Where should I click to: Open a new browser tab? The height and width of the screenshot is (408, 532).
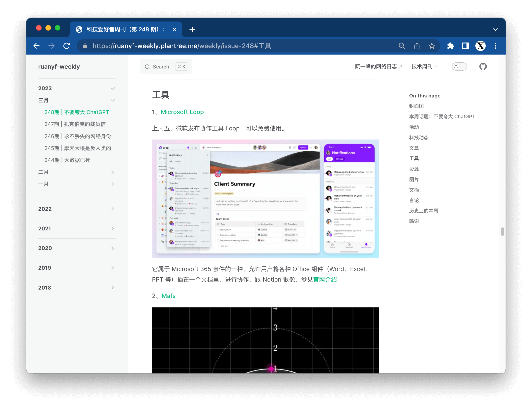[x=192, y=29]
